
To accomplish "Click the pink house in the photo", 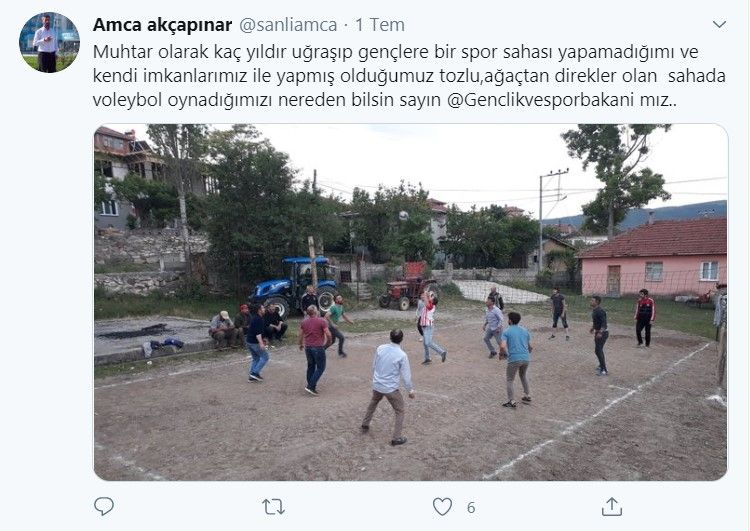I will (653, 257).
